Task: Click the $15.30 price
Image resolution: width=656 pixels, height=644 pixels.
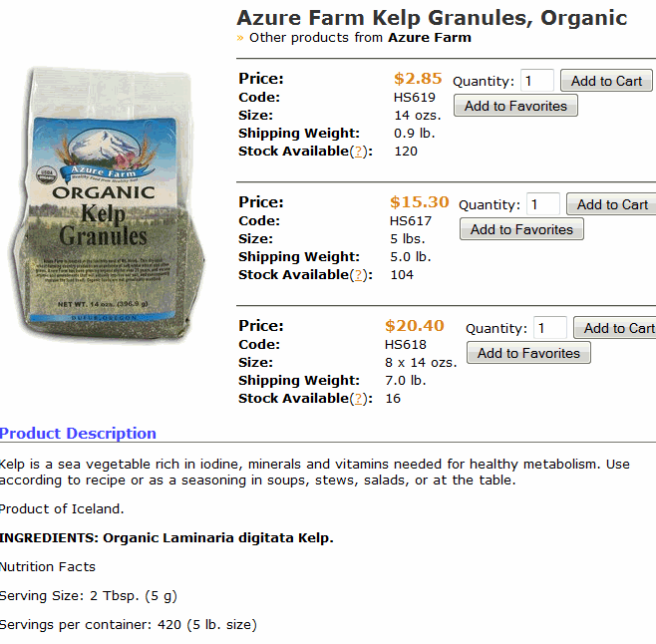Action: click(420, 202)
